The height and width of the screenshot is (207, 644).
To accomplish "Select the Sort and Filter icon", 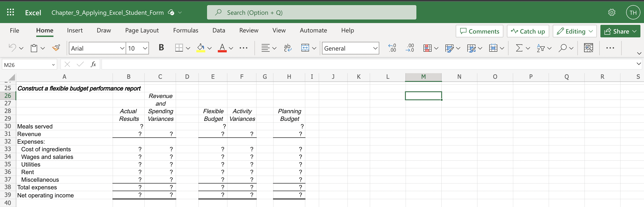I will (x=541, y=48).
